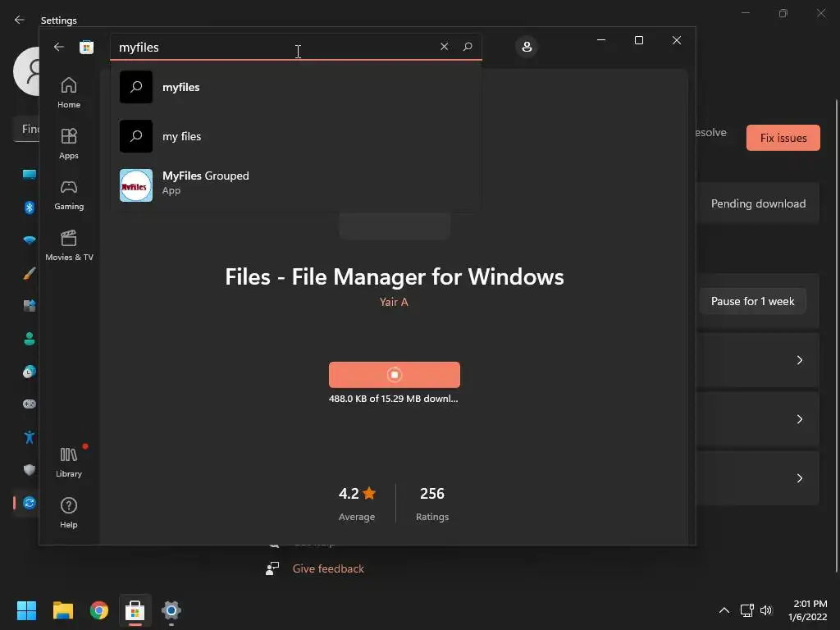Show hidden system tray icons
This screenshot has width=840, height=630.
pos(724,610)
